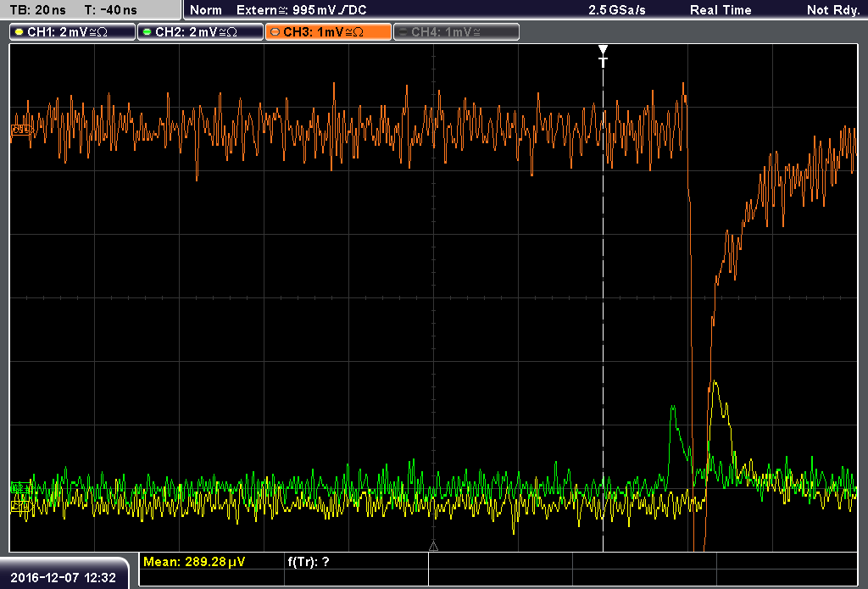Click the Mean: 289.28 µV measurement cell
Image resolution: width=868 pixels, height=589 pixels.
click(x=210, y=562)
